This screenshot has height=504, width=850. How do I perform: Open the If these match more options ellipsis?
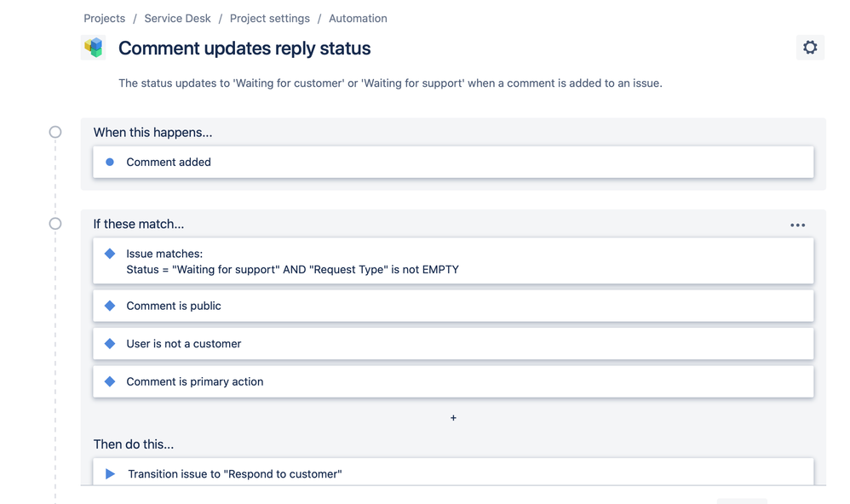[x=797, y=225]
